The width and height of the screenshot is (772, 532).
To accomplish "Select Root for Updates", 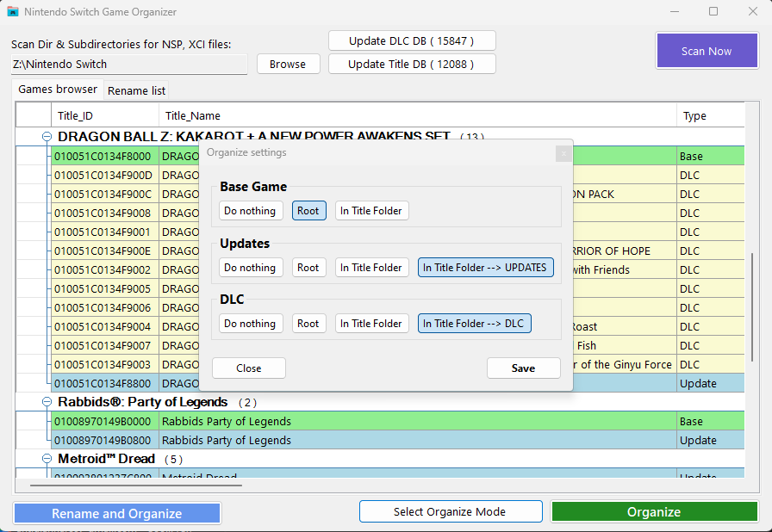I will 308,268.
